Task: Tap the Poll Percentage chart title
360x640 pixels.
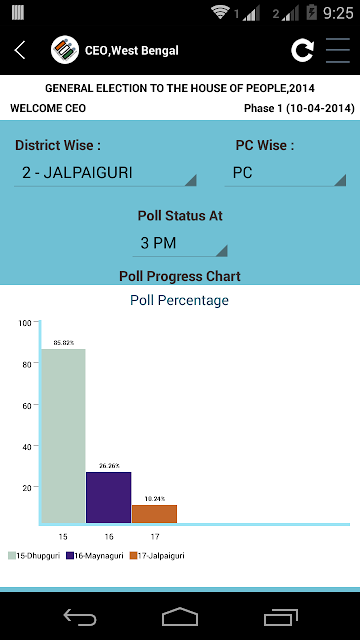Action: click(x=180, y=300)
